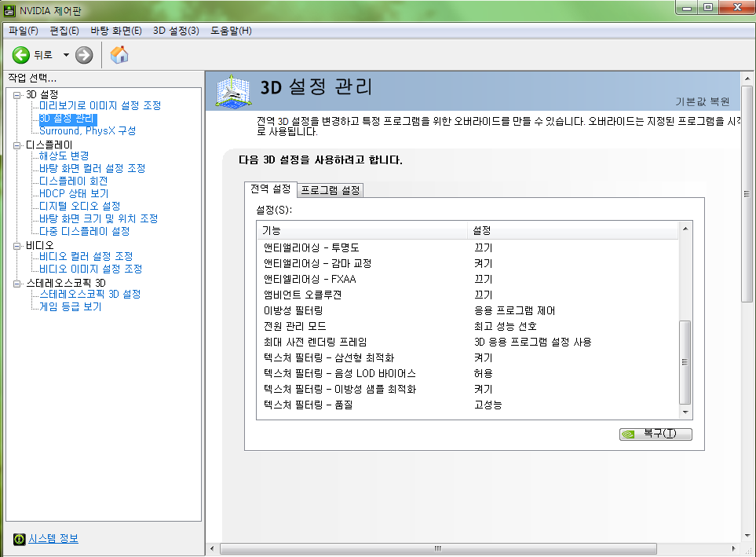Open the 3D 설정(3) menu
Screen dimensions: 756x557
click(x=176, y=31)
